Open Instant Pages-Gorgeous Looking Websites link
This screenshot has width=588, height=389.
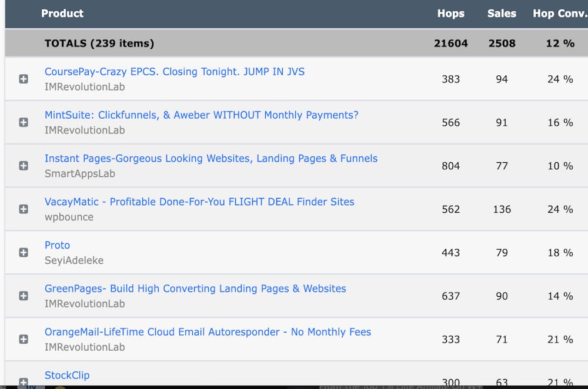[x=211, y=159]
